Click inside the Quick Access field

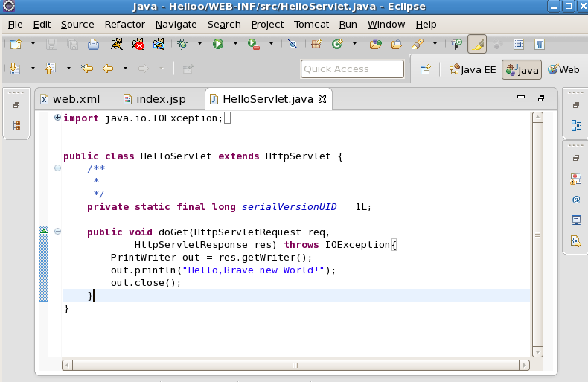[352, 69]
